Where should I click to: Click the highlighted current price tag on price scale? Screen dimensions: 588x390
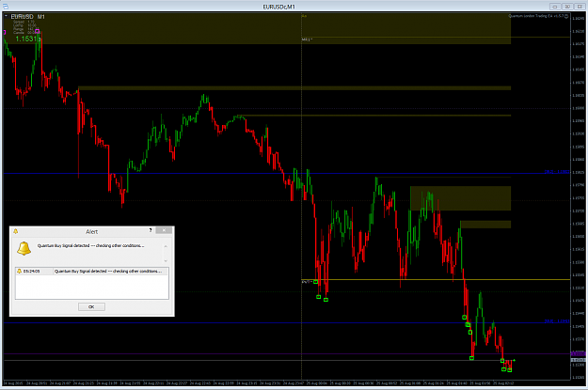(x=578, y=361)
